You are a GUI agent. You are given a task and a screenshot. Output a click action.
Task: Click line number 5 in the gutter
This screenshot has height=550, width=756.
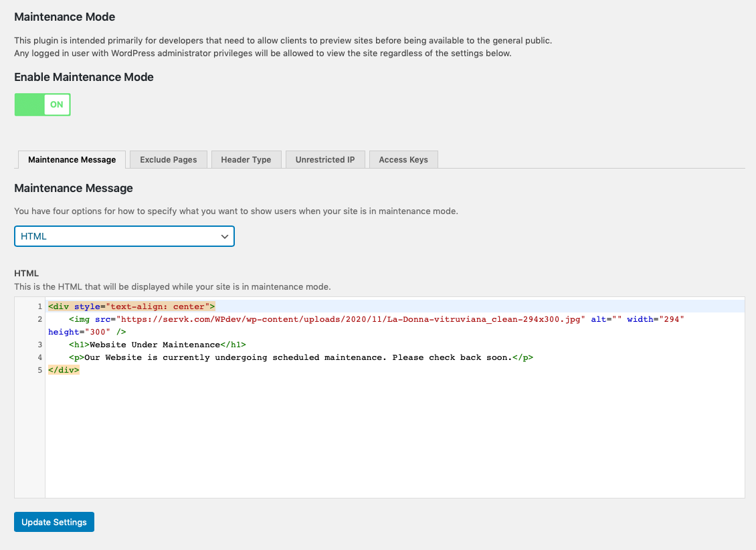coord(40,370)
